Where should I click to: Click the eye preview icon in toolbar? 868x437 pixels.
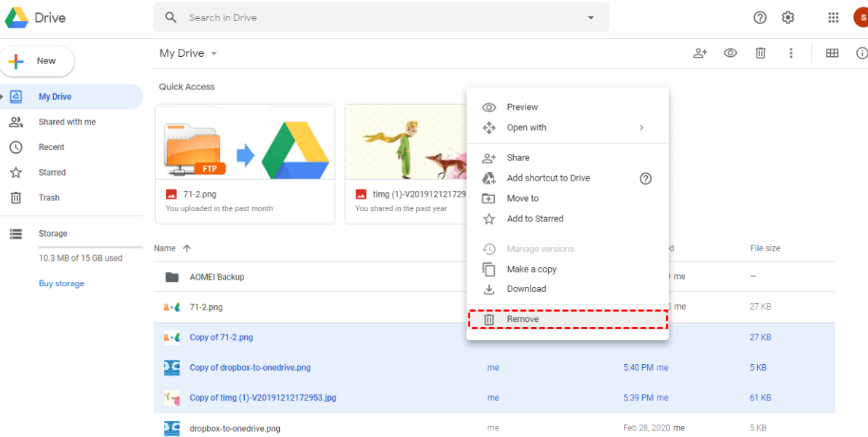[x=730, y=53]
